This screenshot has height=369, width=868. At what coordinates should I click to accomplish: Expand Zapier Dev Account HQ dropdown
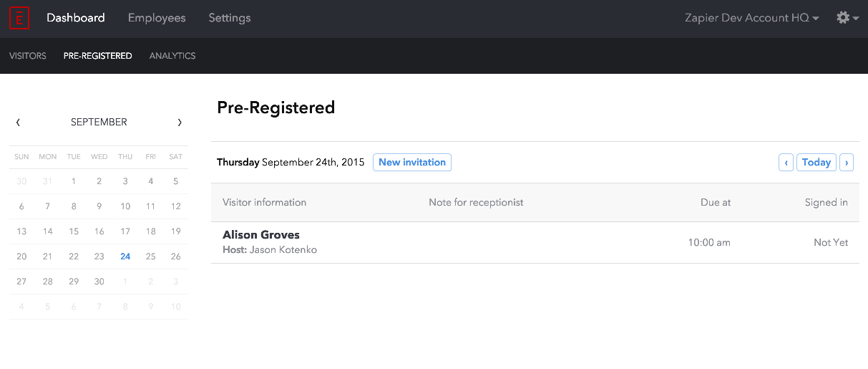[x=752, y=18]
